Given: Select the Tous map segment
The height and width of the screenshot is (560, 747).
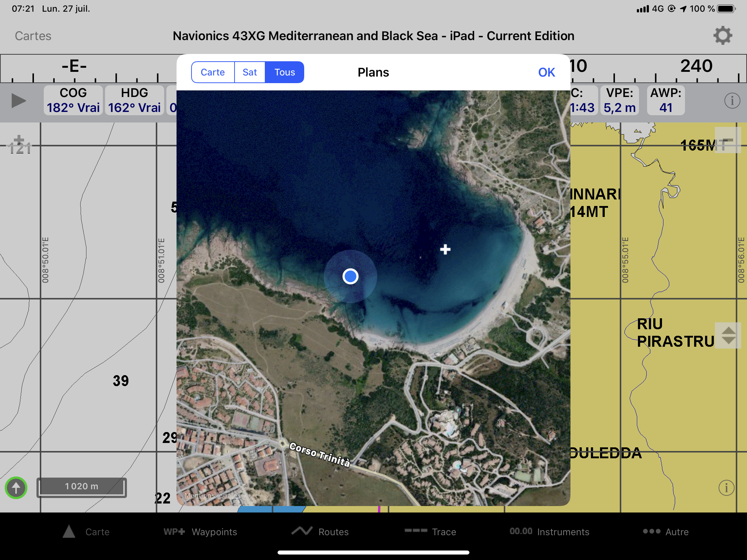Looking at the screenshot, I should 285,72.
